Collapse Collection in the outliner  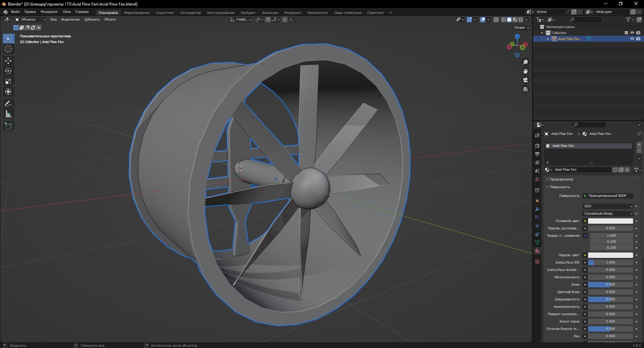pyautogui.click(x=542, y=33)
